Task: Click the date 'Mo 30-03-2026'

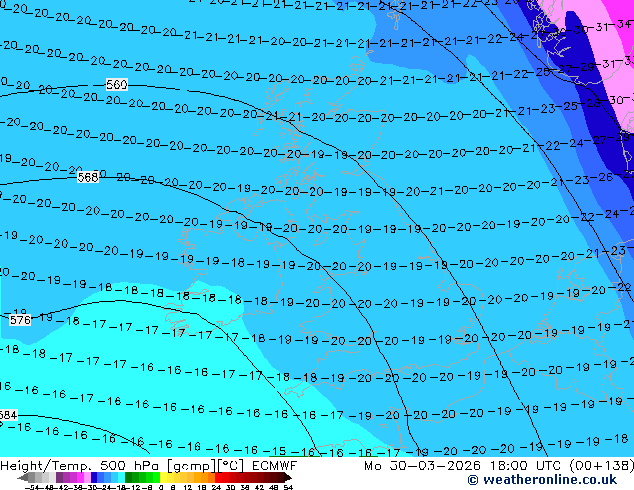Action: click(x=424, y=466)
